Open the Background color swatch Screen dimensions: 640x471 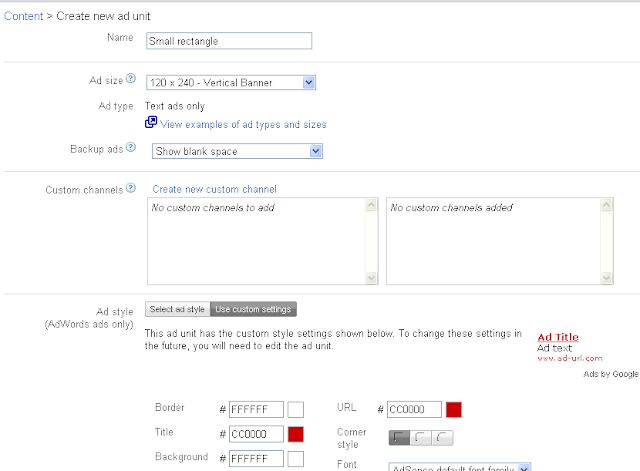296,459
